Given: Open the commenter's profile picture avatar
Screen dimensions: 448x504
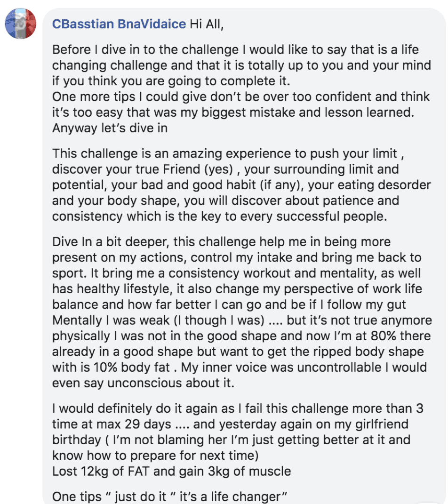Looking at the screenshot, I should pos(21,24).
